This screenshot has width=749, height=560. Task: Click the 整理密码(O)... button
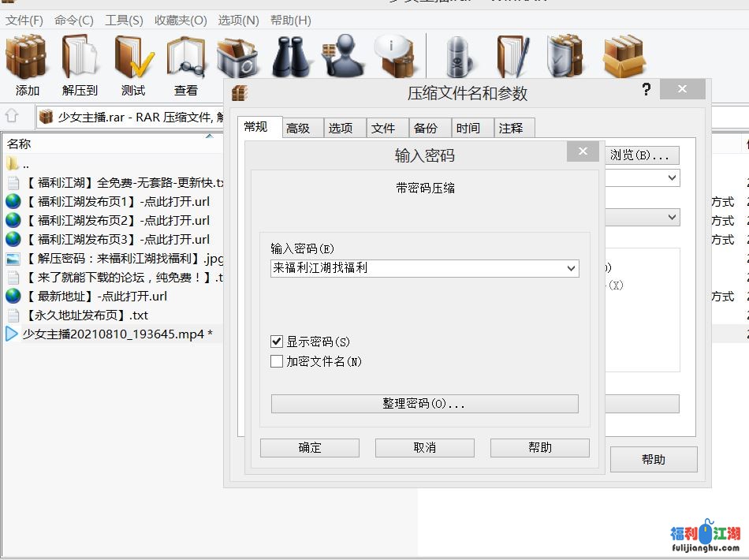[424, 404]
